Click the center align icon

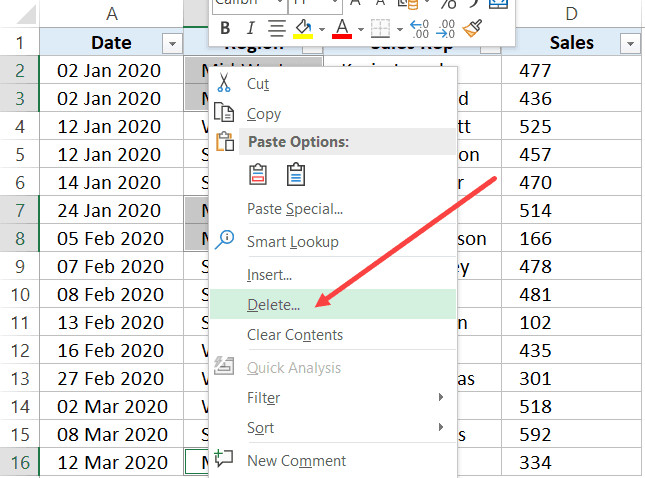276,28
